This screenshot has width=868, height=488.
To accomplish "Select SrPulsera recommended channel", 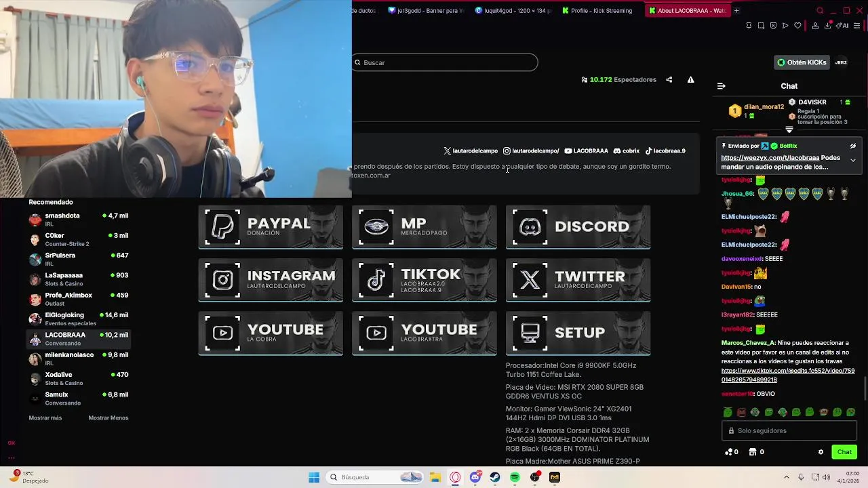I will click(x=79, y=259).
